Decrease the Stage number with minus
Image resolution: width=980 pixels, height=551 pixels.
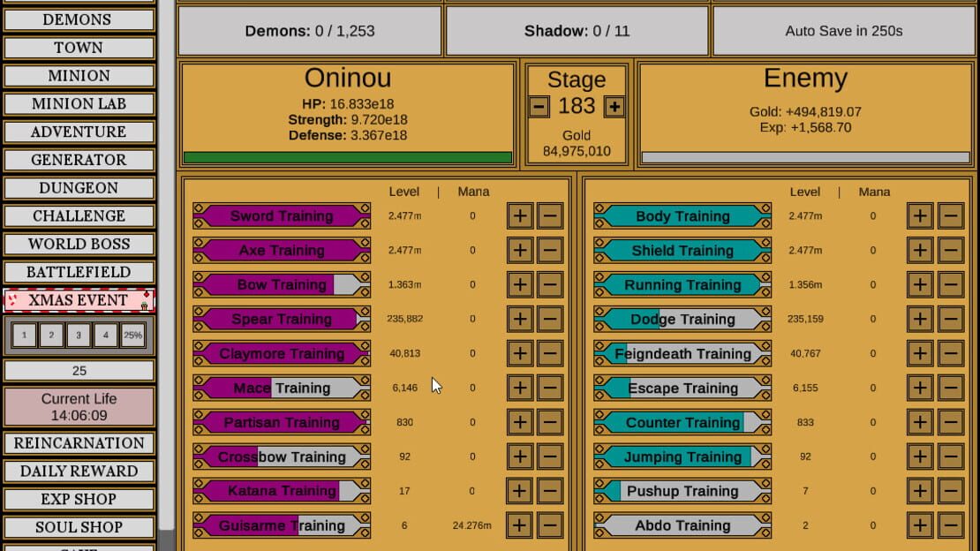[x=539, y=107]
